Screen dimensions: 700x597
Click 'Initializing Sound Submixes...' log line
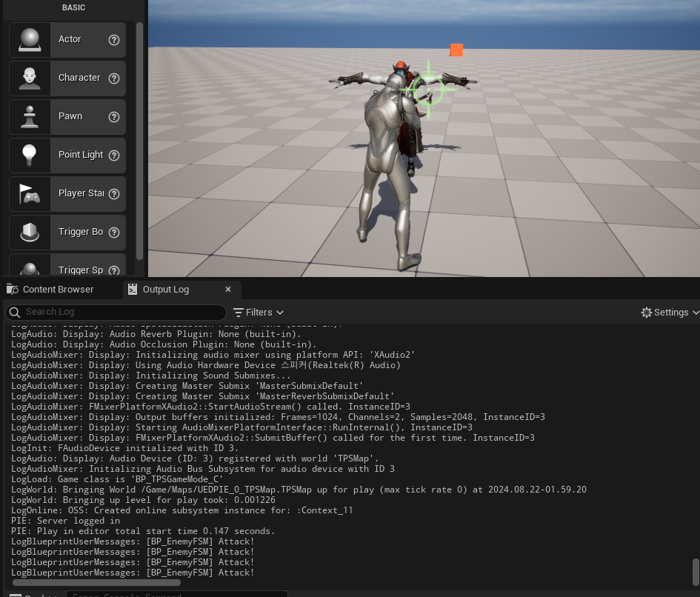point(151,376)
